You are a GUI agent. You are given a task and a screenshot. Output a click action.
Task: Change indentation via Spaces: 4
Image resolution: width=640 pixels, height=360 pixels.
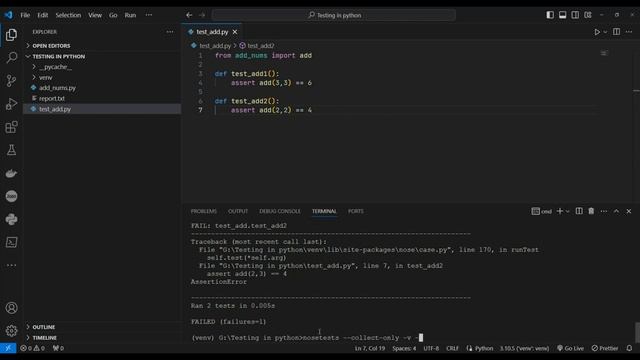404,348
